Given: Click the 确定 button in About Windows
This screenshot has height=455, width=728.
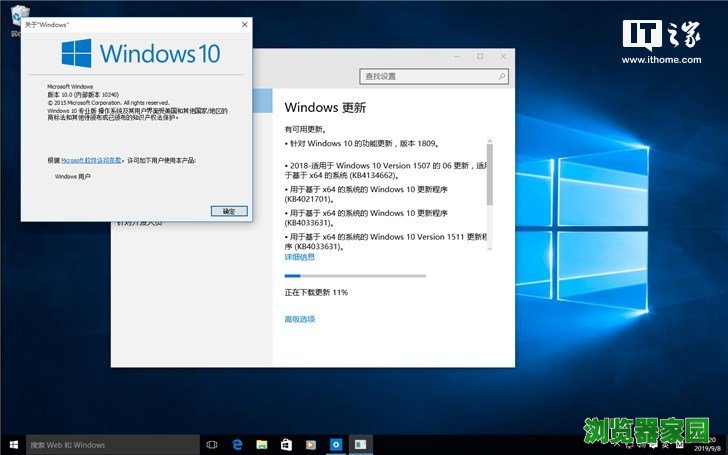Looking at the screenshot, I should tap(229, 211).
